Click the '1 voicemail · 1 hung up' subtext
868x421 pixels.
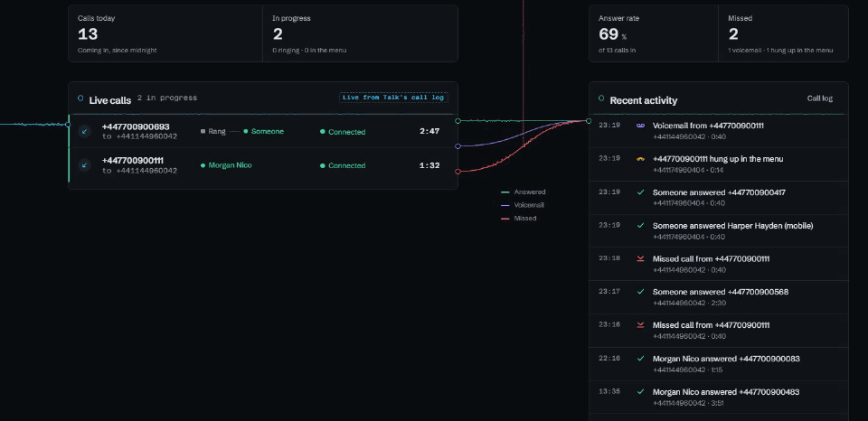[x=780, y=51]
